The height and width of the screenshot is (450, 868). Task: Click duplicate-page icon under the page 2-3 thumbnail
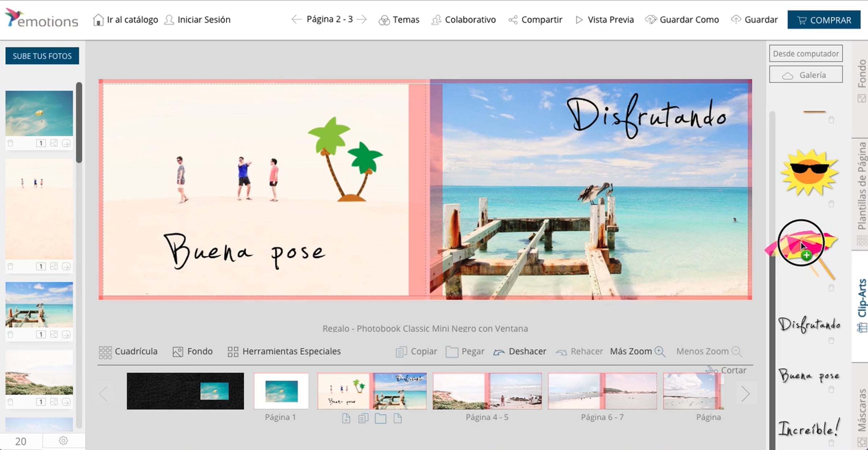pyautogui.click(x=363, y=419)
